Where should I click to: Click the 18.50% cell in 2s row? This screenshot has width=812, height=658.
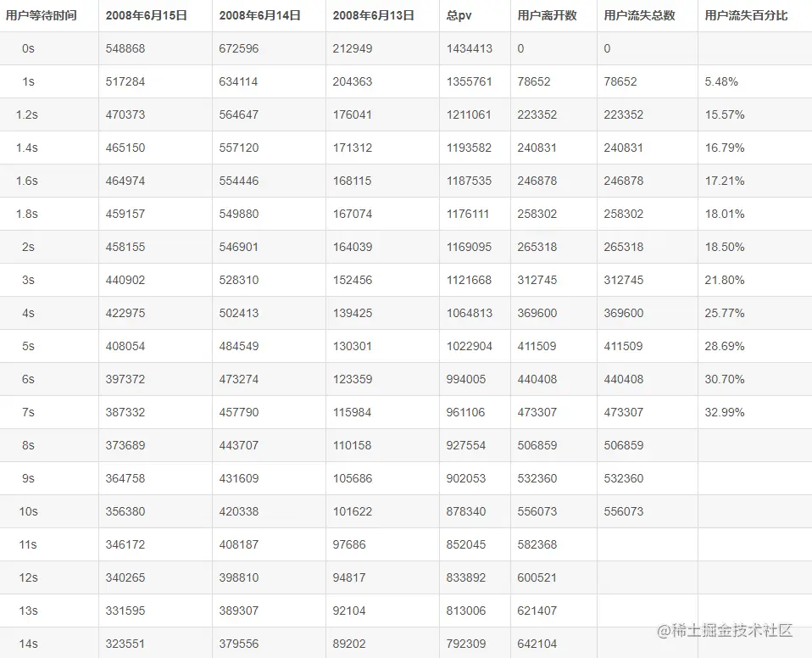(x=725, y=247)
